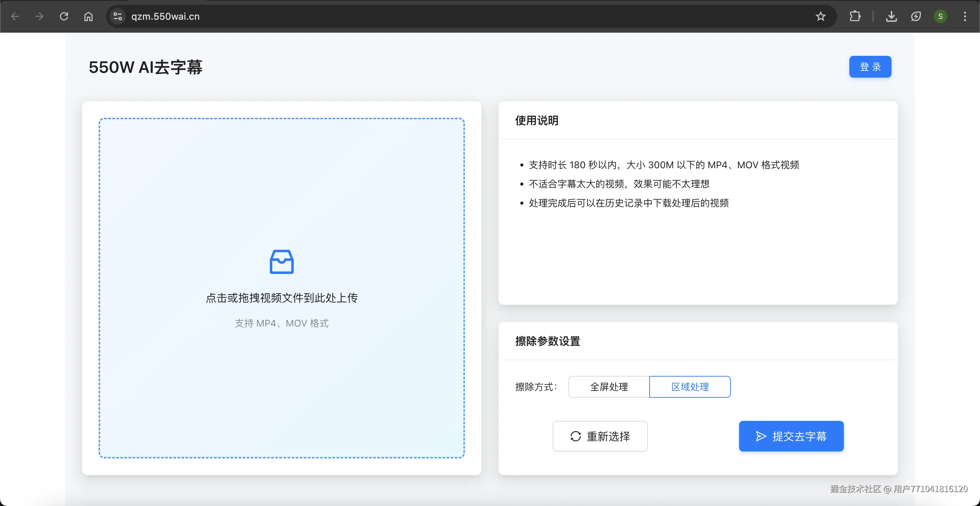Open browser downloads icon
The height and width of the screenshot is (506, 980).
(x=892, y=16)
